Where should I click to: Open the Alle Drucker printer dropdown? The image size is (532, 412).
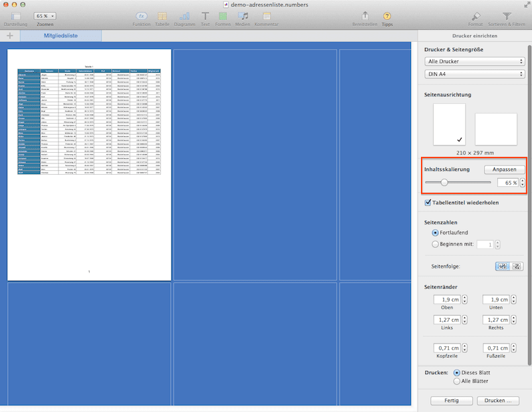click(x=475, y=61)
